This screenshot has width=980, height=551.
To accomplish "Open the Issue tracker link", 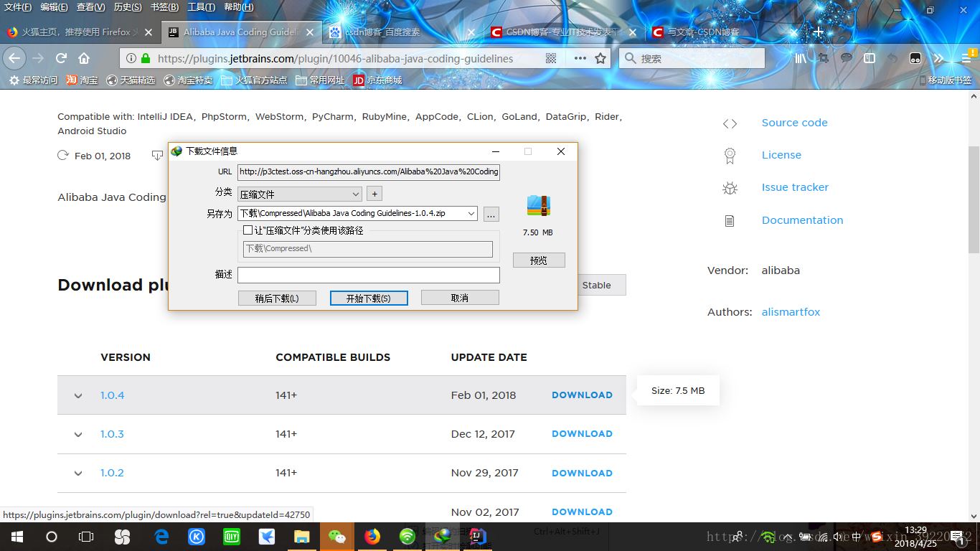I will tap(795, 187).
